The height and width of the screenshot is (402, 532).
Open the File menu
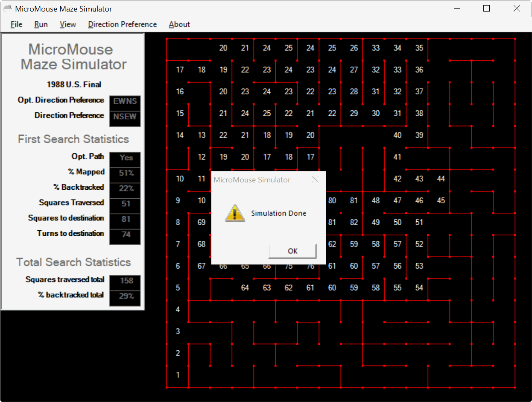16,24
